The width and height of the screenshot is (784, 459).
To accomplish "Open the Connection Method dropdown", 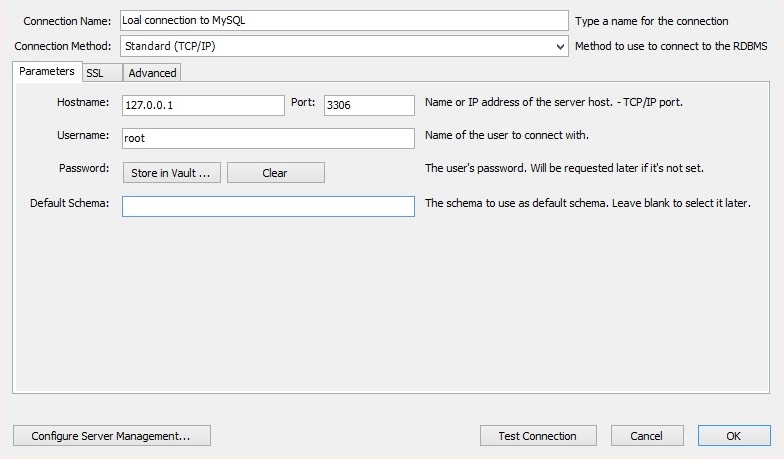I will click(x=344, y=46).
